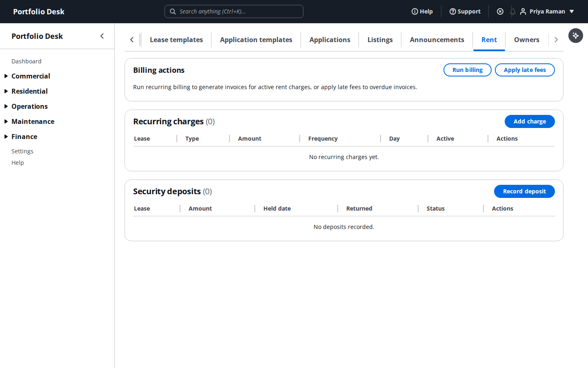Open the Listings tab
This screenshot has width=588, height=368.
pos(380,40)
